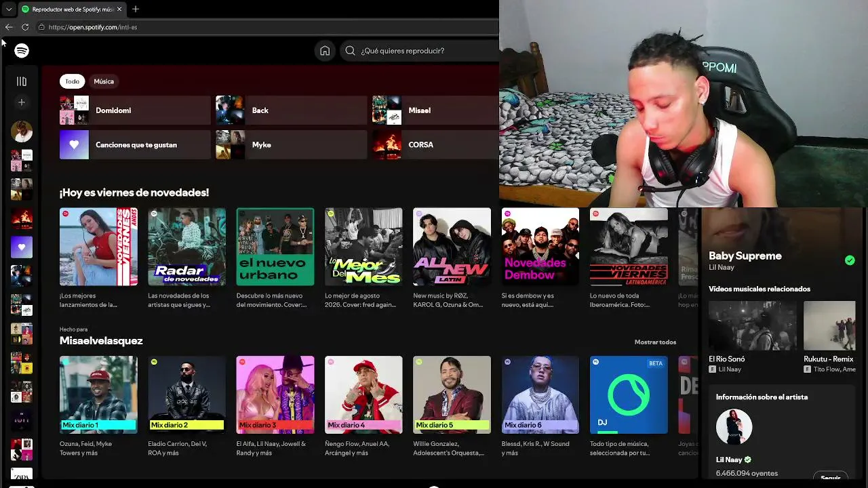Open Lil Naay link under Baby Supreme
Image resolution: width=868 pixels, height=488 pixels.
(722, 268)
